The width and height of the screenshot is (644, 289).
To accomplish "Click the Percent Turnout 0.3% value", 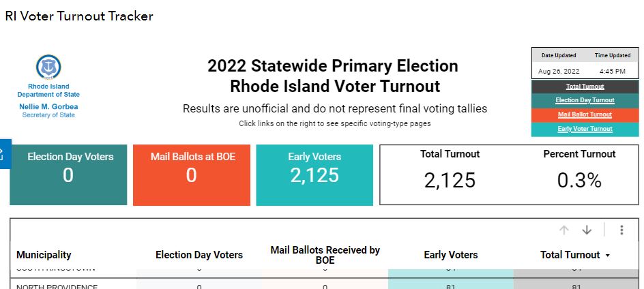I will click(579, 181).
